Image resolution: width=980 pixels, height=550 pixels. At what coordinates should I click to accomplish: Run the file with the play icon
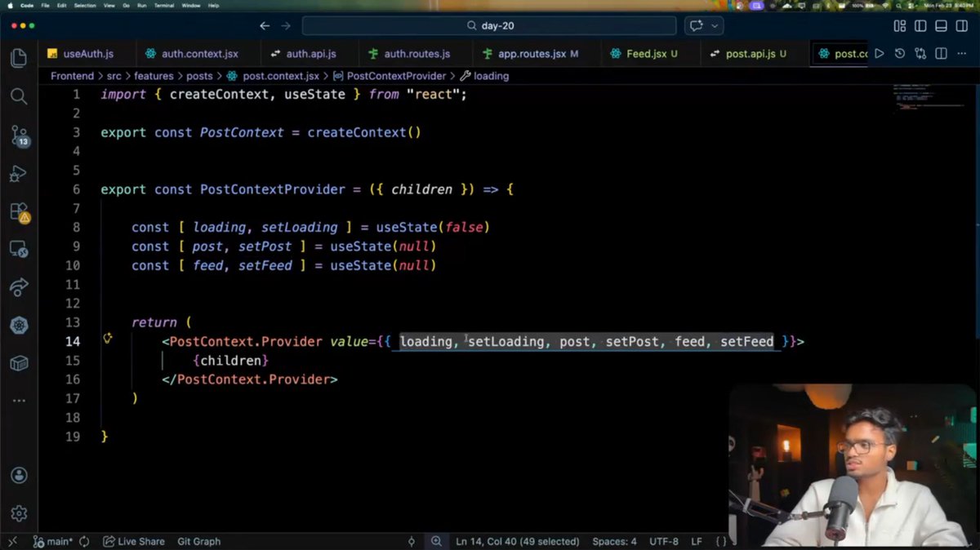click(880, 54)
